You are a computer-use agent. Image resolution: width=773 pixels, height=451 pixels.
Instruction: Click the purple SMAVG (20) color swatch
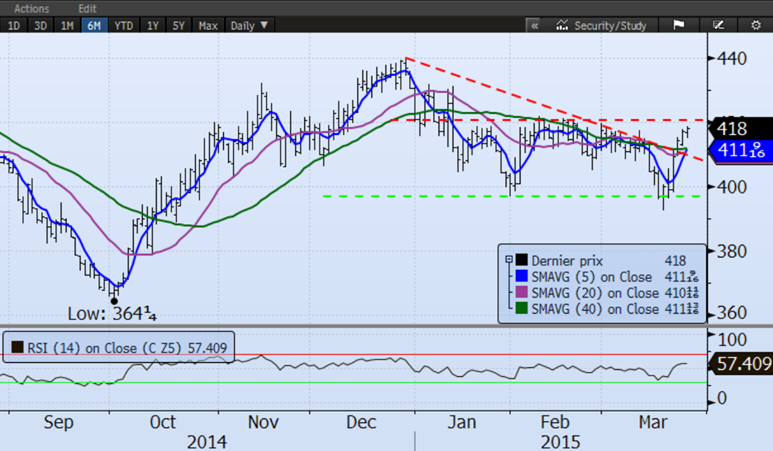(521, 293)
